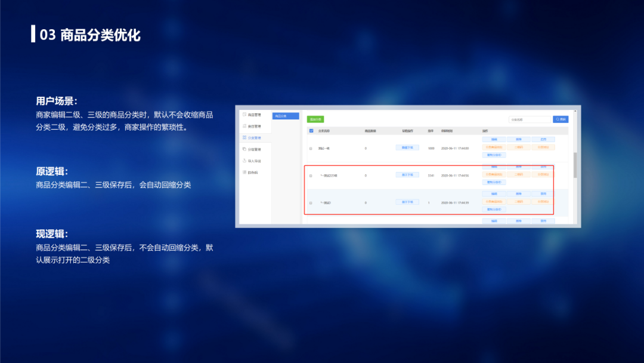Expand 显示下级 for the row sorted 1
Viewport: 644px width, 363px height.
click(407, 202)
